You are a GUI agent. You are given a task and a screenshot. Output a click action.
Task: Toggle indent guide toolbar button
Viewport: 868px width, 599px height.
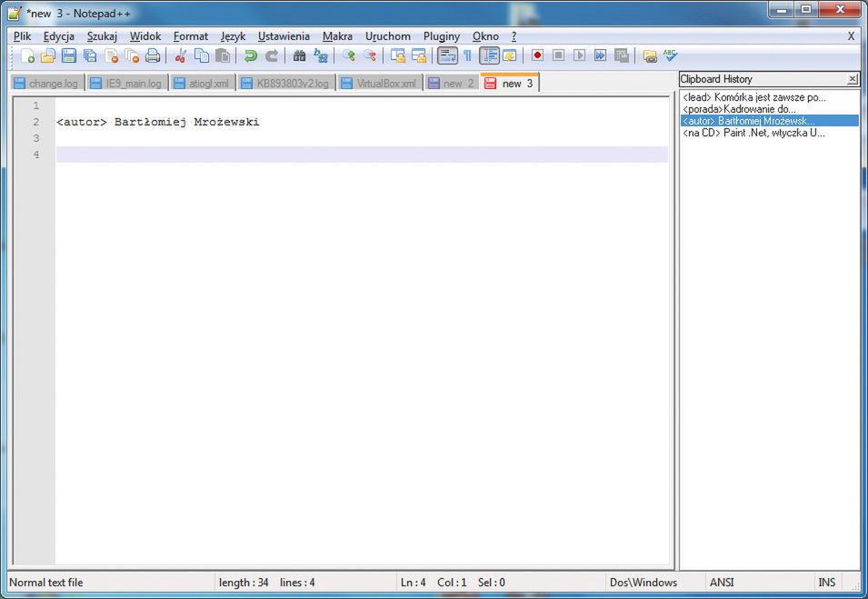(489, 55)
